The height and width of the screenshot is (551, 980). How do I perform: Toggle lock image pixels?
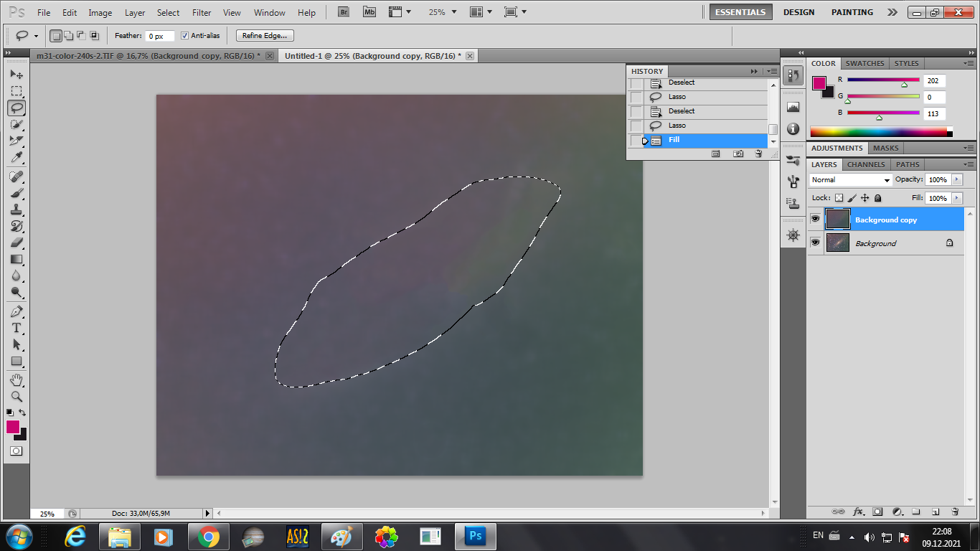point(852,198)
